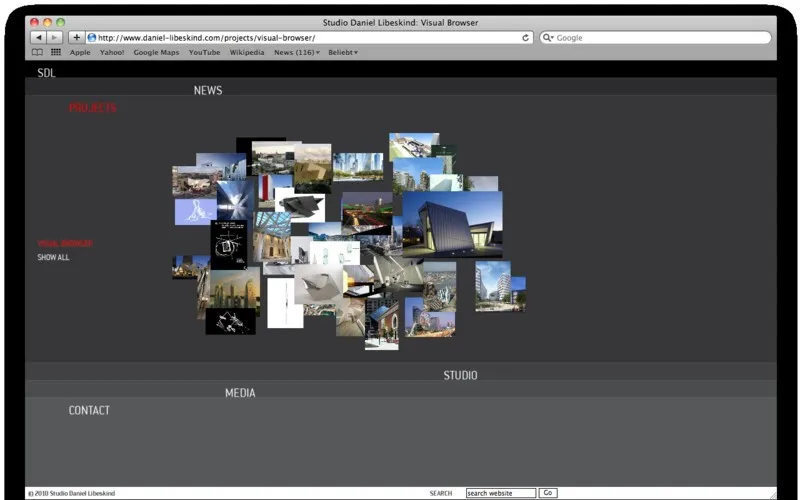The height and width of the screenshot is (500, 800).
Task: Open the dark folded model on white thumbnail
Action: click(x=301, y=207)
